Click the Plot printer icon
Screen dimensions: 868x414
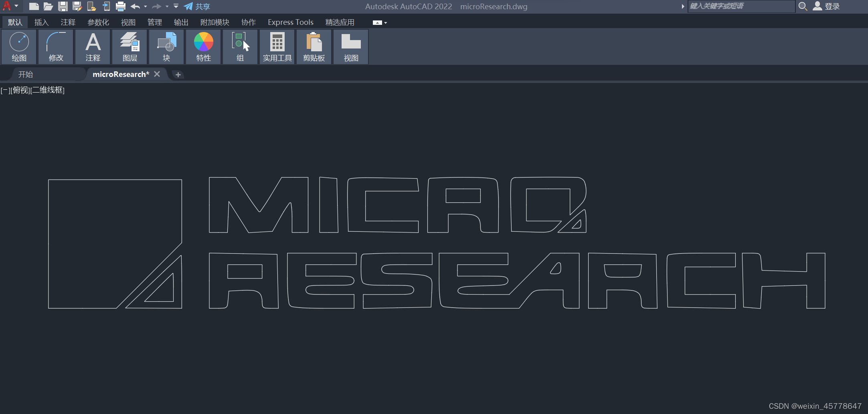point(121,6)
